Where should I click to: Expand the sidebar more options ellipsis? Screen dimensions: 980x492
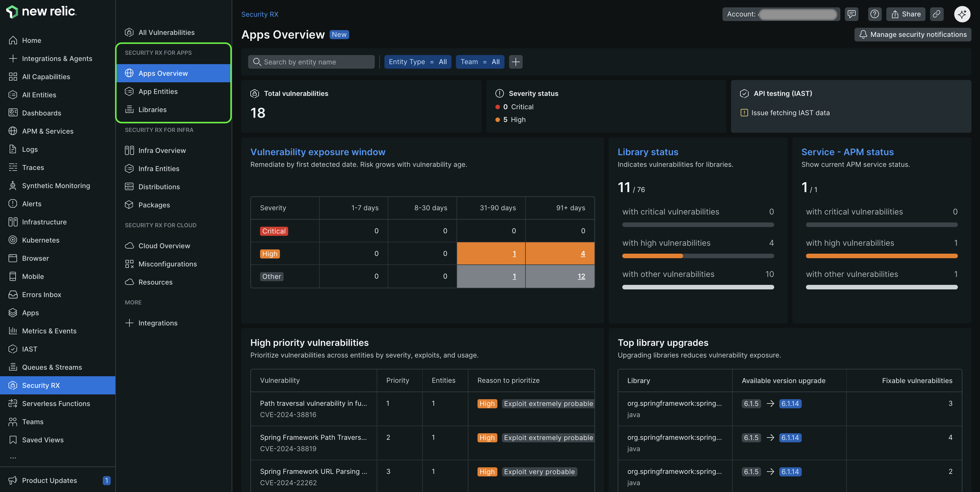click(13, 458)
